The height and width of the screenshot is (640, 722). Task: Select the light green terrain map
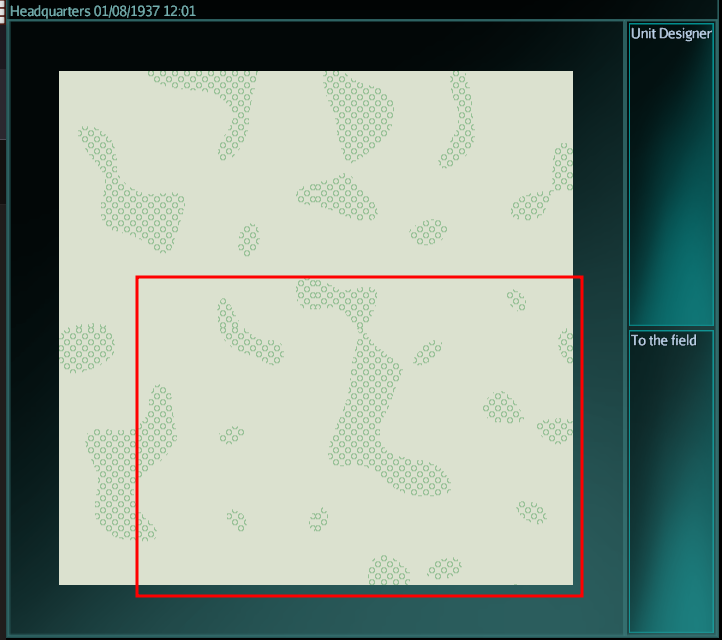pos(316,328)
